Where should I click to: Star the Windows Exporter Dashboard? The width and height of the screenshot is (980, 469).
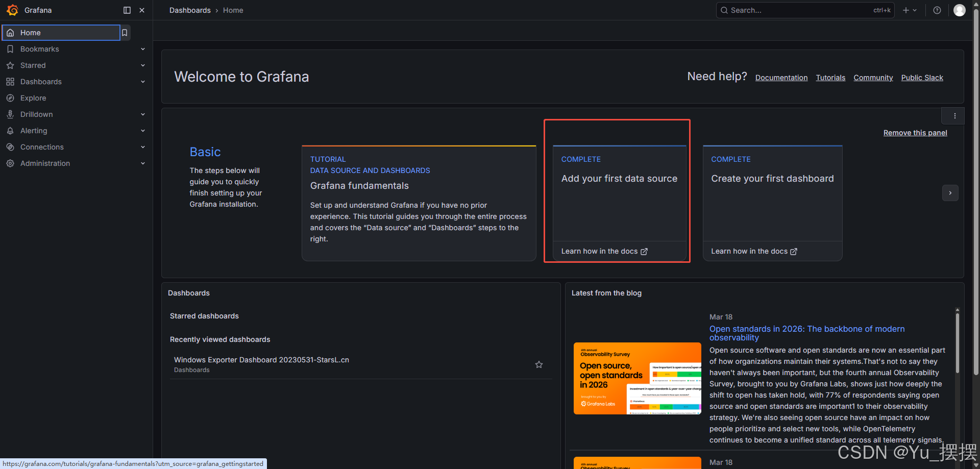539,364
